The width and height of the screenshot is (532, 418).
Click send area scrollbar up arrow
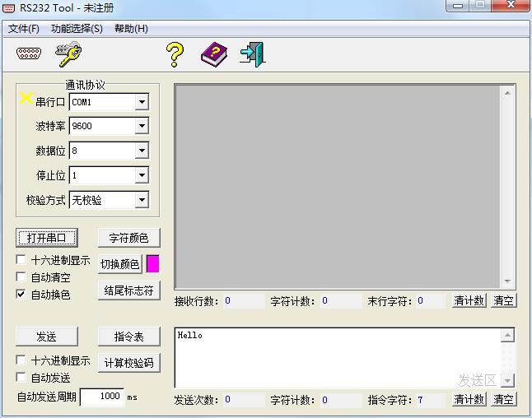[x=507, y=335]
